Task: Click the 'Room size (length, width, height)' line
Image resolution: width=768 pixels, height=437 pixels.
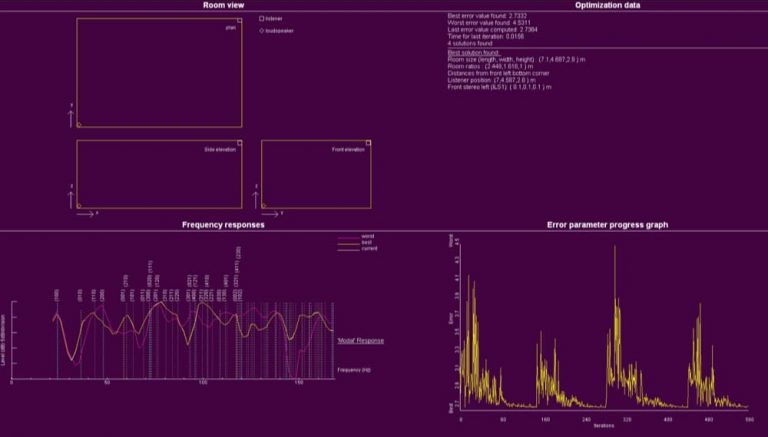Action: (x=516, y=59)
